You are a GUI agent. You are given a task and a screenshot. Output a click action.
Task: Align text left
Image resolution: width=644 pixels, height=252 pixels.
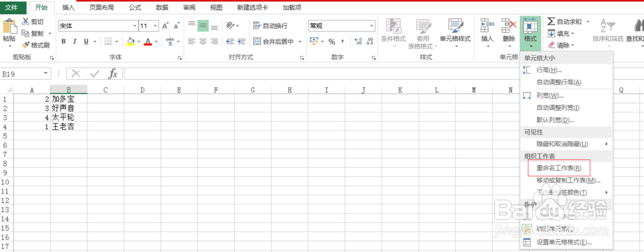[191, 41]
